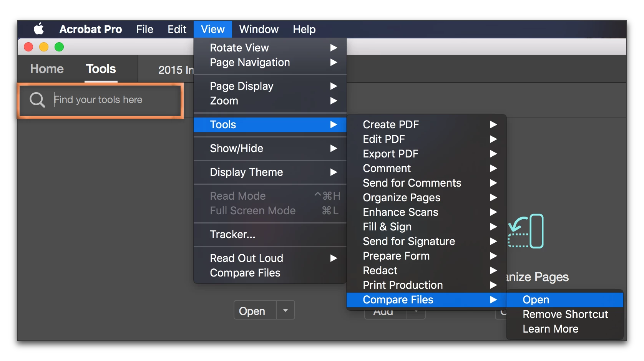Select the 2015 document tab
The width and height of the screenshot is (644, 361).
click(176, 70)
